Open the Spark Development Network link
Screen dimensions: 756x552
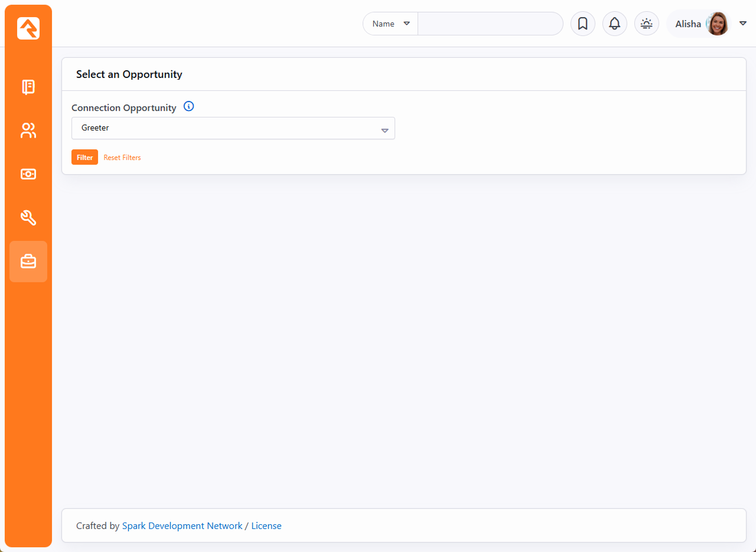point(182,525)
